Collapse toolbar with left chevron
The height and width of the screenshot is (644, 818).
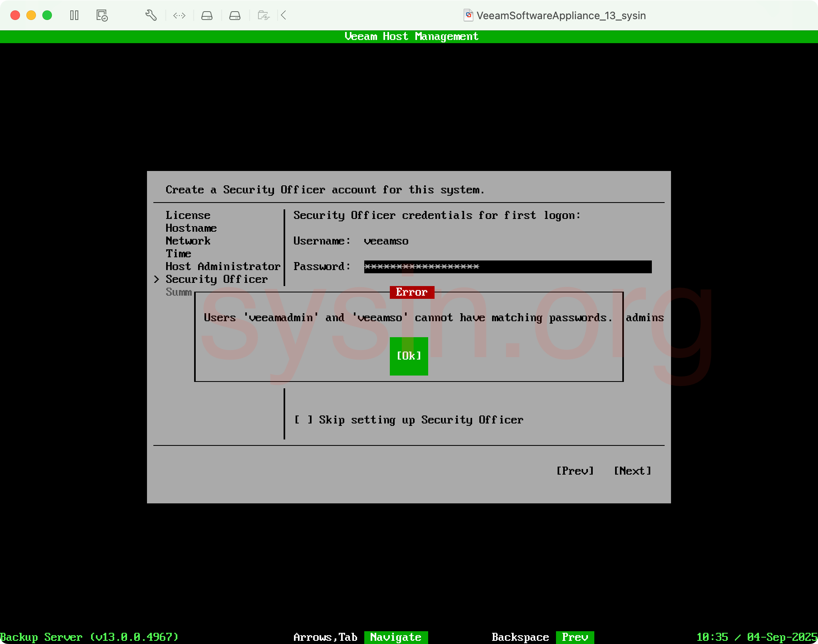pos(284,16)
